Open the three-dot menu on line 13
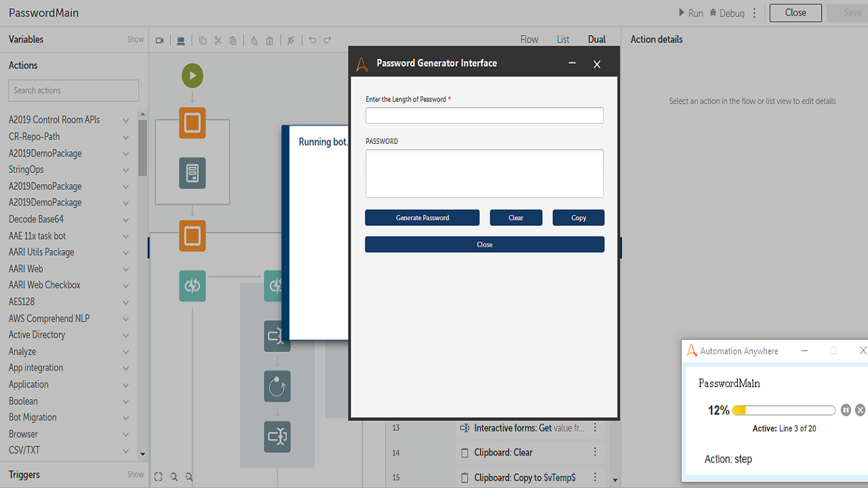The image size is (868, 488). [595, 428]
